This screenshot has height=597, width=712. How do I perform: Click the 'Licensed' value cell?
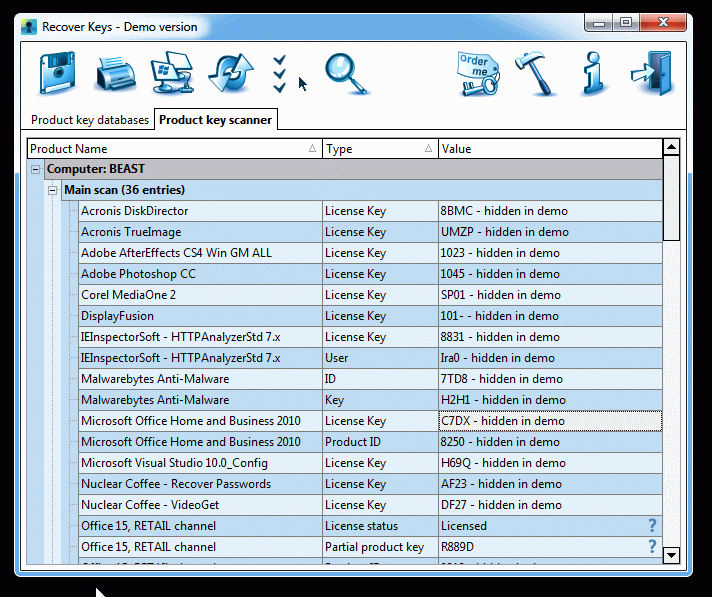[x=550, y=526]
